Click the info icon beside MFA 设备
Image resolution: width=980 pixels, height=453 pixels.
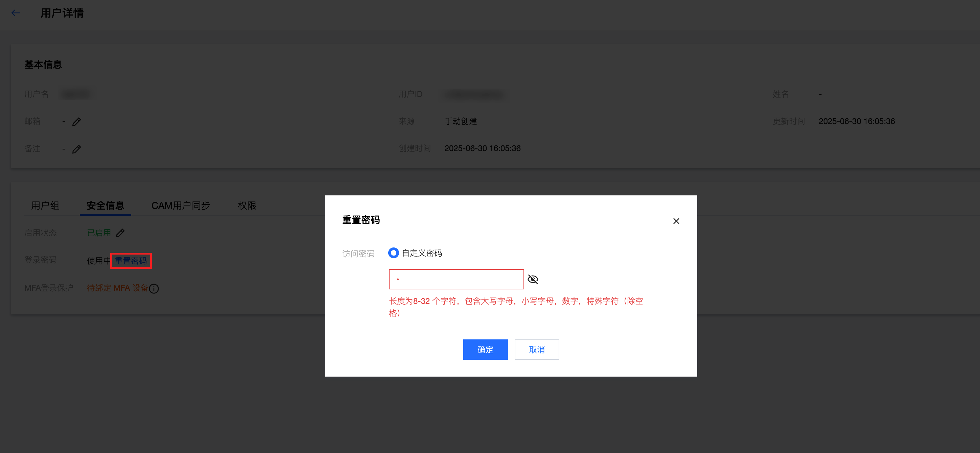(x=154, y=289)
